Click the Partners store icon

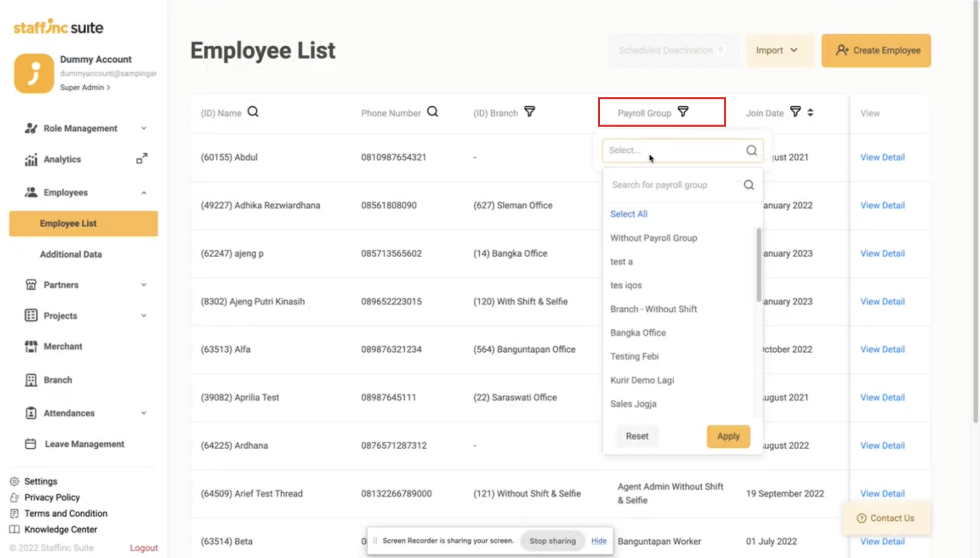tap(31, 285)
